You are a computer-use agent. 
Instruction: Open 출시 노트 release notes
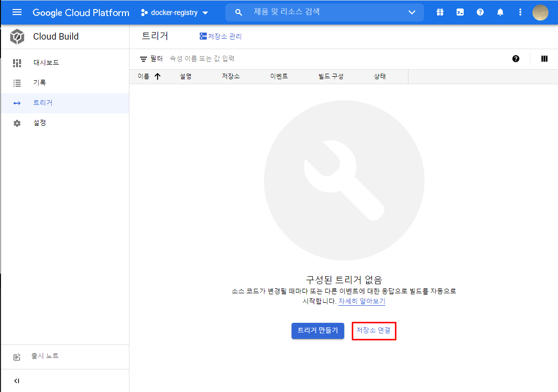65,356
